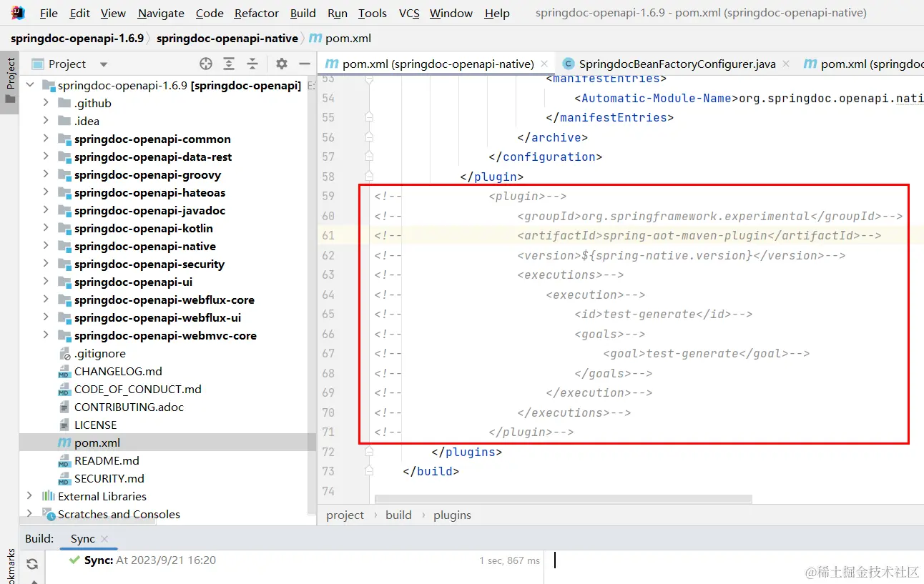Click the Expand All icon in Project panel
924x584 pixels.
click(229, 64)
